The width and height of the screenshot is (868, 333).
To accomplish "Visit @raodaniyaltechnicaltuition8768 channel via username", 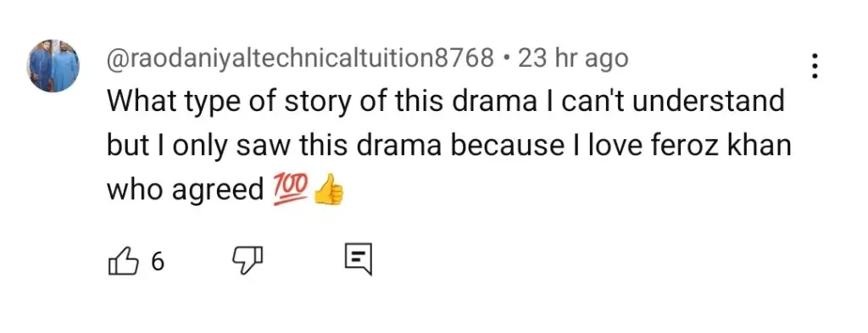I will pyautogui.click(x=299, y=58).
